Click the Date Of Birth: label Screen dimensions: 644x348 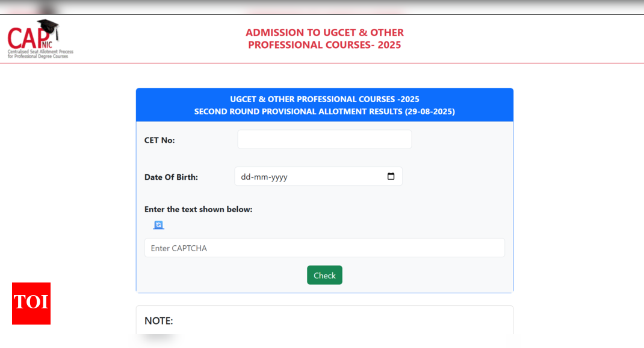[171, 177]
